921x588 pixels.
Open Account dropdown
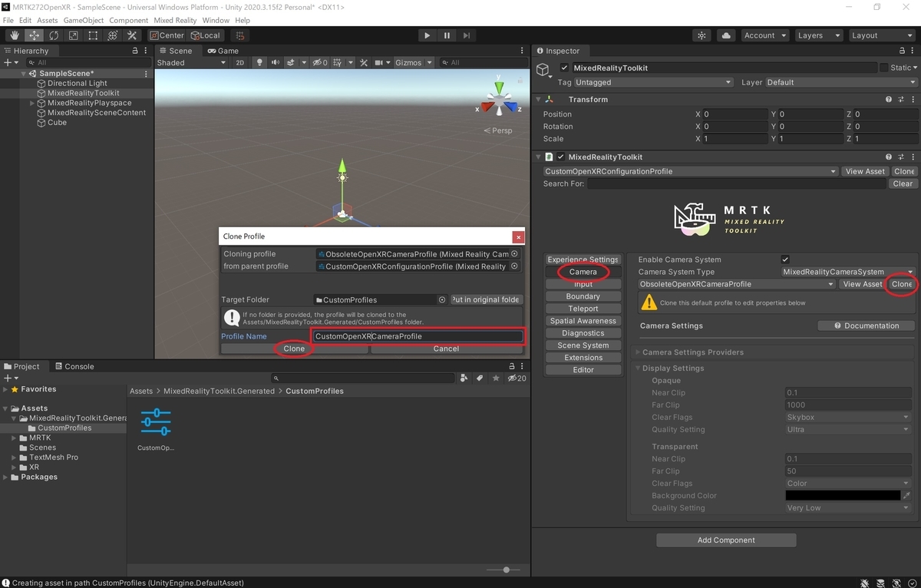(764, 35)
